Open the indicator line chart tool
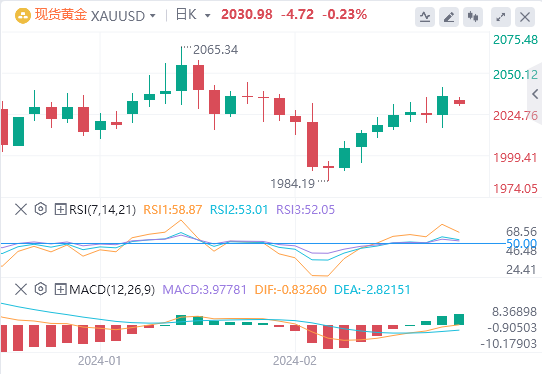 (x=425, y=17)
